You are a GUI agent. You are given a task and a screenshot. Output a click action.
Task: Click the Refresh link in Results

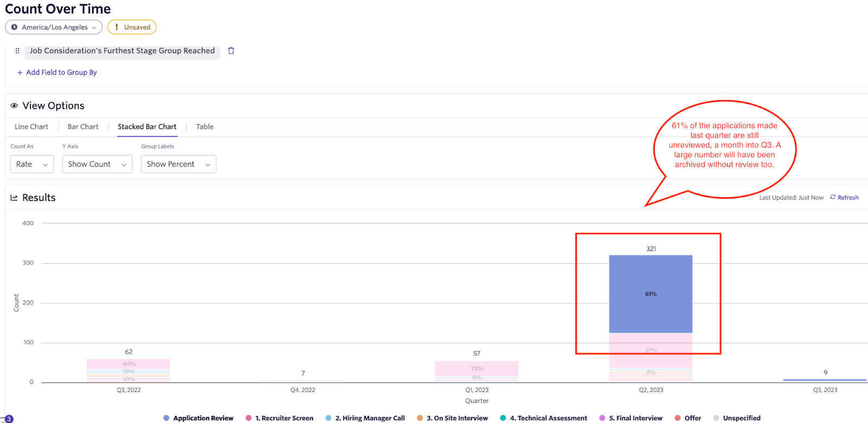[x=847, y=198]
